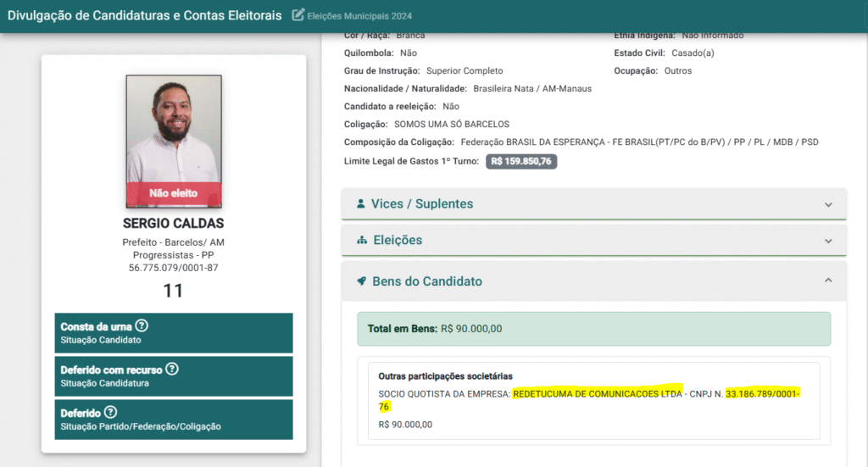868x467 pixels.
Task: Open the Vices / Suplentes panel header
Action: [593, 204]
